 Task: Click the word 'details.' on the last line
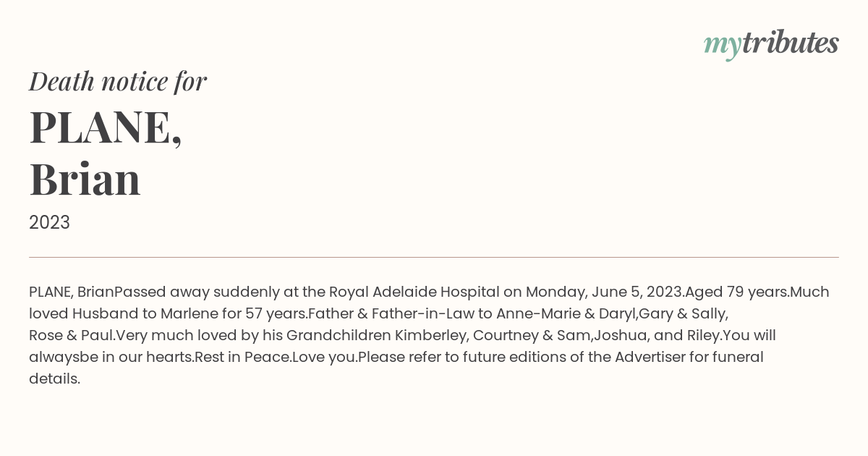click(54, 379)
